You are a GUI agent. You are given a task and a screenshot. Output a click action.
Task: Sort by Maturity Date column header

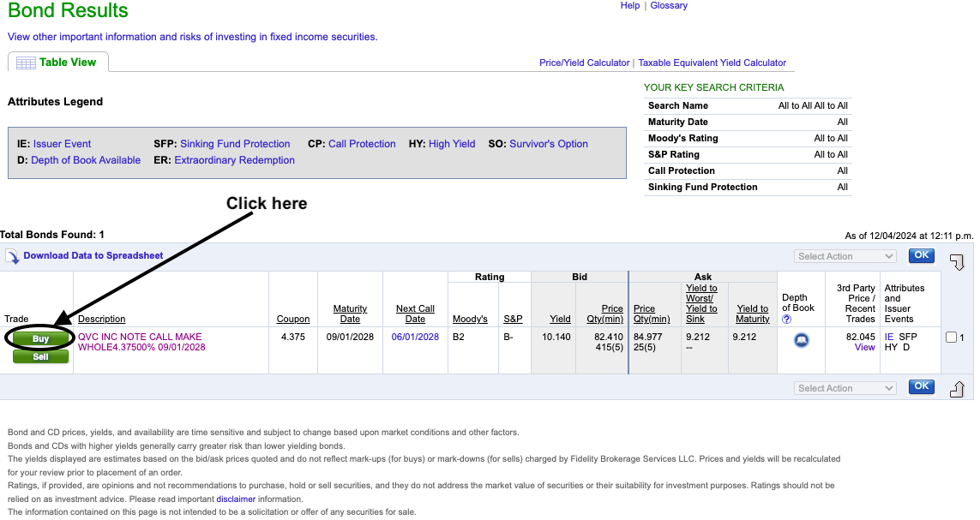[x=350, y=314]
